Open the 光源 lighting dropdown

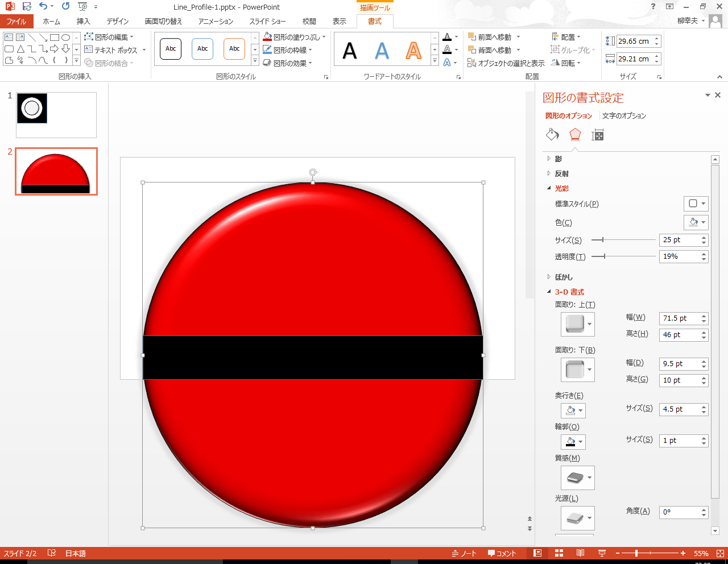coord(578,518)
